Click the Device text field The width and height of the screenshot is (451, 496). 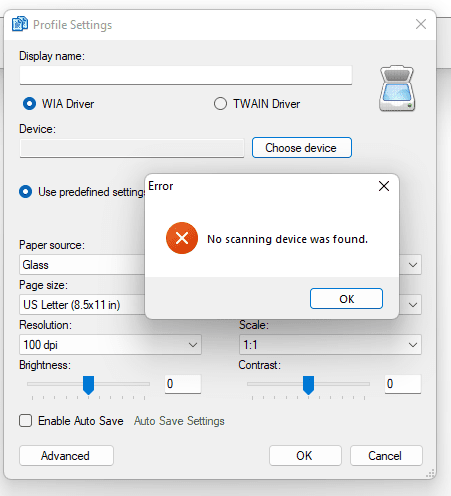point(132,148)
